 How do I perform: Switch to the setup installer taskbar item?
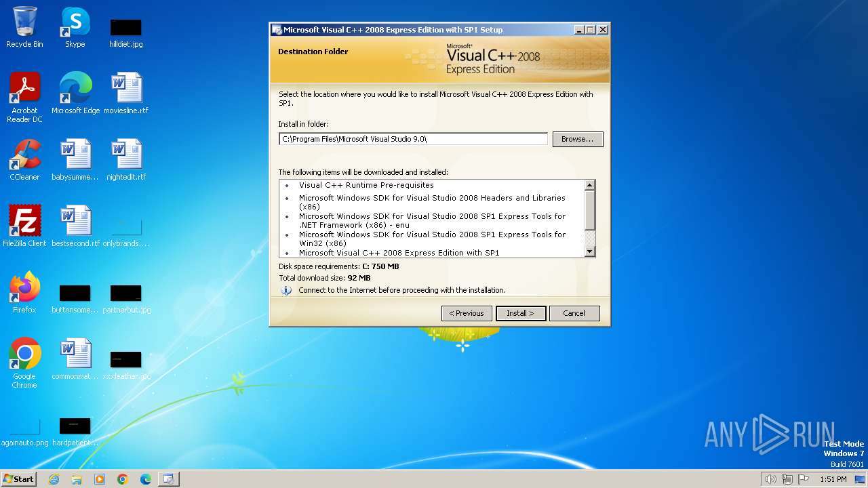168,479
